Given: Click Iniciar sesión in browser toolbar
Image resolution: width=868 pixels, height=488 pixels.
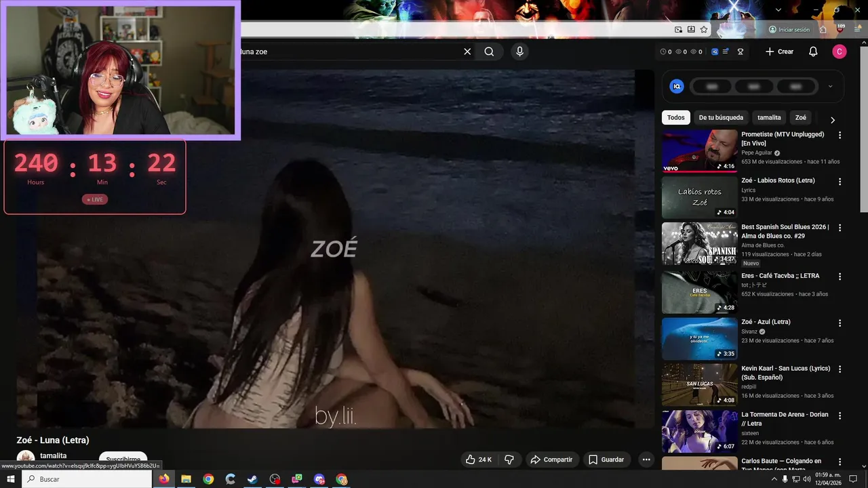Looking at the screenshot, I should click(x=789, y=30).
